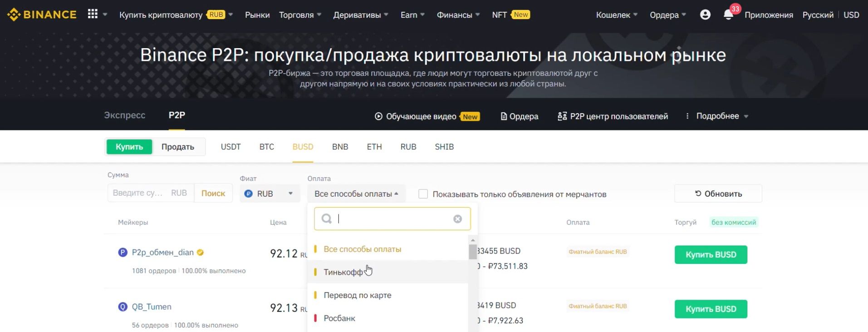Select the BTC tab
Image resolution: width=868 pixels, height=332 pixels.
(267, 147)
